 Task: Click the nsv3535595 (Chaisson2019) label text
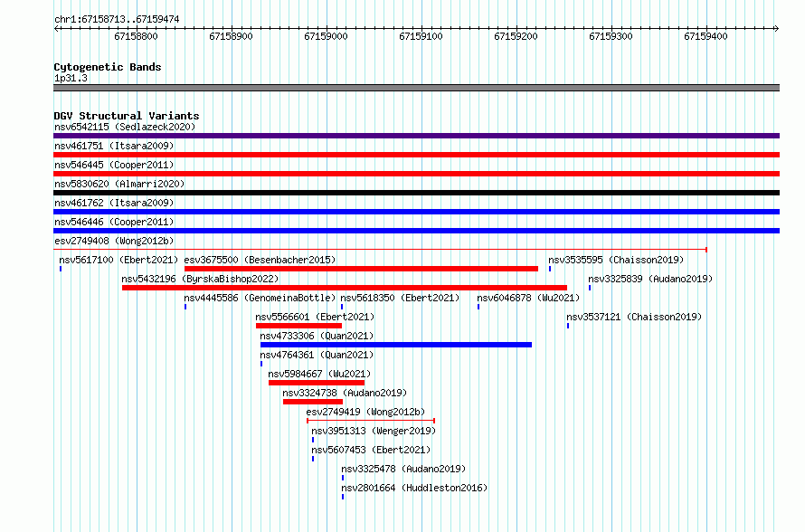[x=616, y=260]
